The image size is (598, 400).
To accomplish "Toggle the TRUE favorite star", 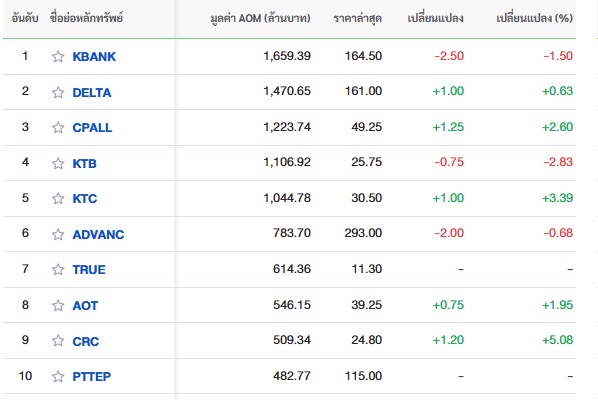I will click(58, 269).
